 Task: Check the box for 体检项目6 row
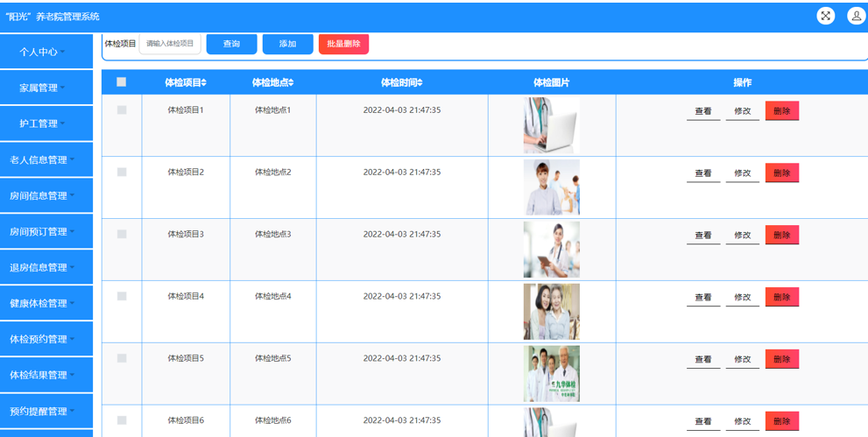point(122,419)
